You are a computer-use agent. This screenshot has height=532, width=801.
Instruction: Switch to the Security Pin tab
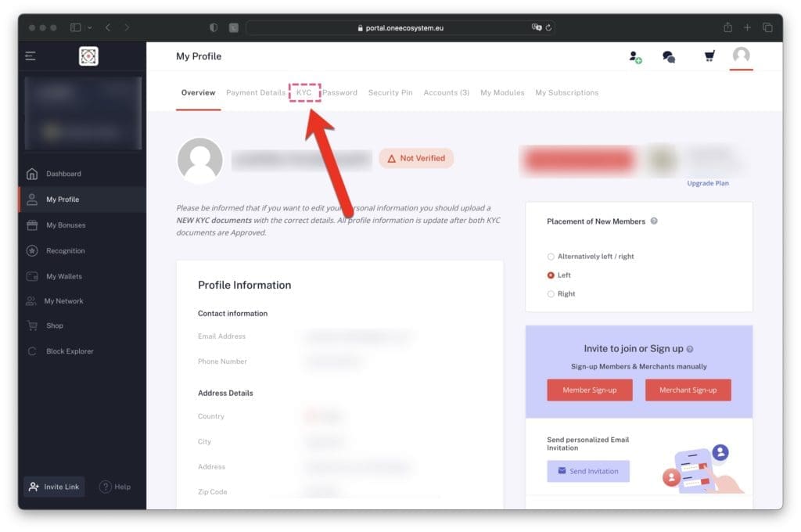[x=390, y=92]
